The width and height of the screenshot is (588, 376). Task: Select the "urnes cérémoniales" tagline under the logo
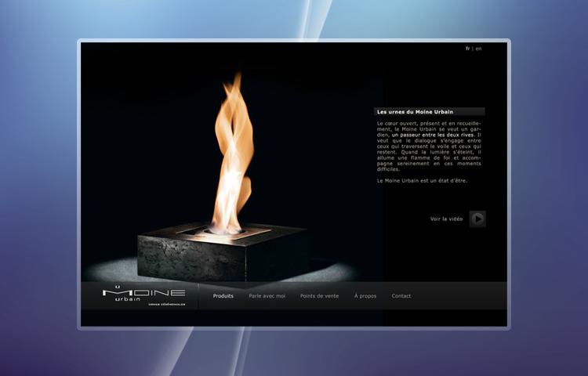point(166,304)
